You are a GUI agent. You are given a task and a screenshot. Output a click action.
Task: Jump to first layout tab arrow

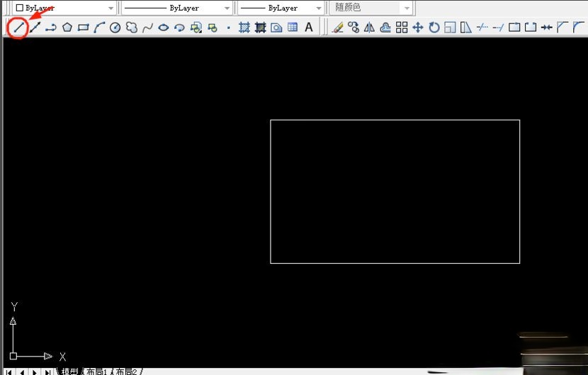9,372
